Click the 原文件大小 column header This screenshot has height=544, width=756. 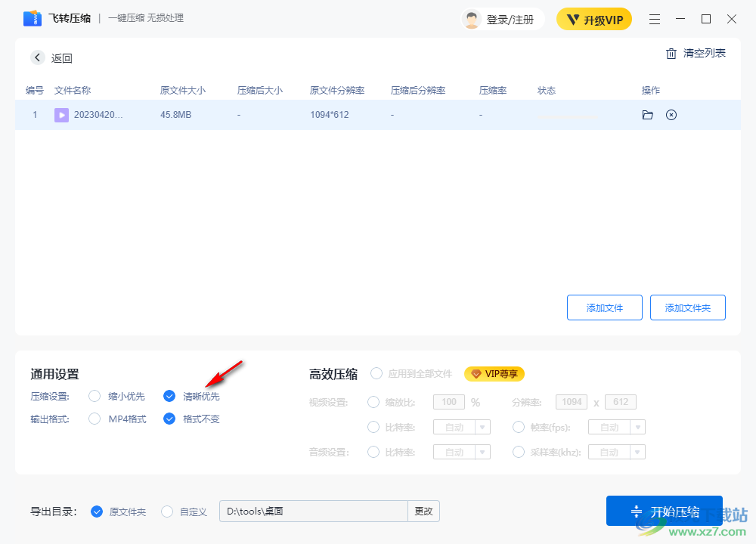[x=183, y=91]
